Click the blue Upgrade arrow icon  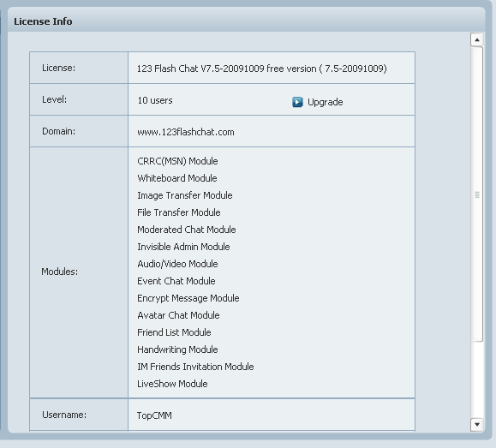[x=297, y=102]
